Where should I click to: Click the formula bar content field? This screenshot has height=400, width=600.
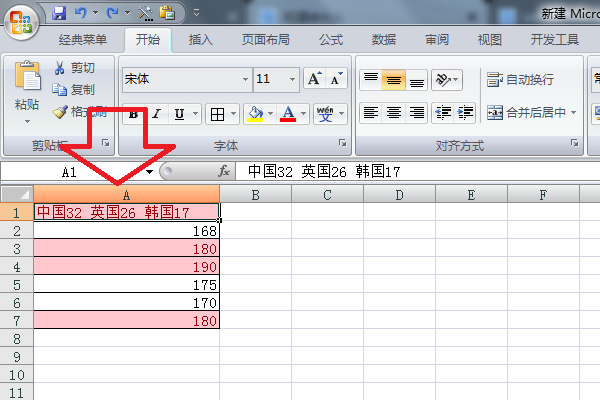tap(418, 171)
